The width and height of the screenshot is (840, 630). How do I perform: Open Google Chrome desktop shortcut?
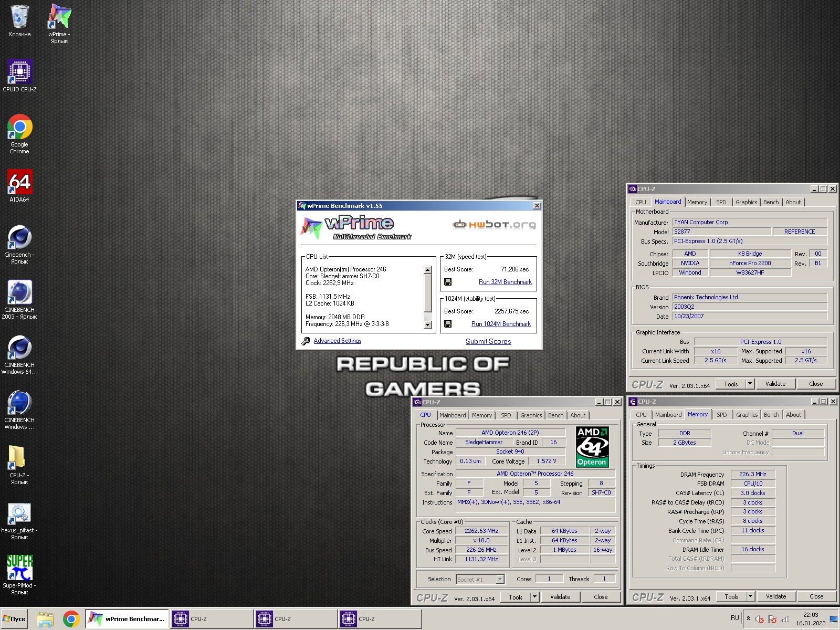coord(19,134)
